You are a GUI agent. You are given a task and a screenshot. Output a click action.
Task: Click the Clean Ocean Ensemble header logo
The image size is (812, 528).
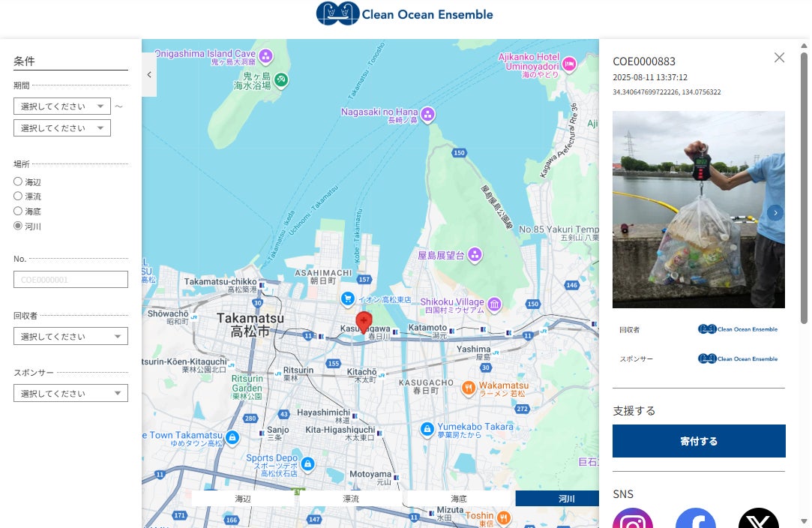point(405,14)
